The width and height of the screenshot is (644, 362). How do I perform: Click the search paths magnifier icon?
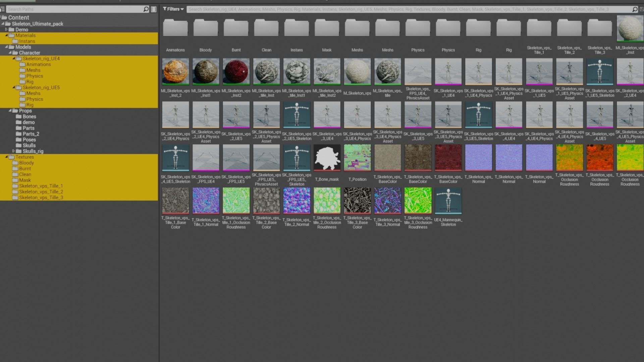146,9
